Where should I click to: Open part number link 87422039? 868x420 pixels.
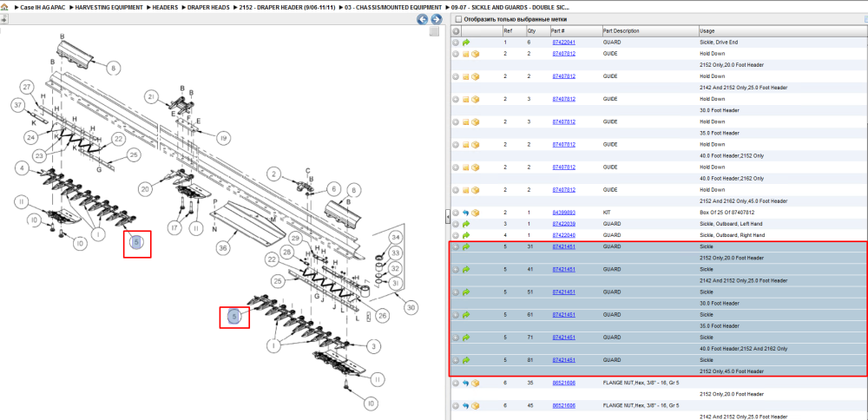coord(563,224)
